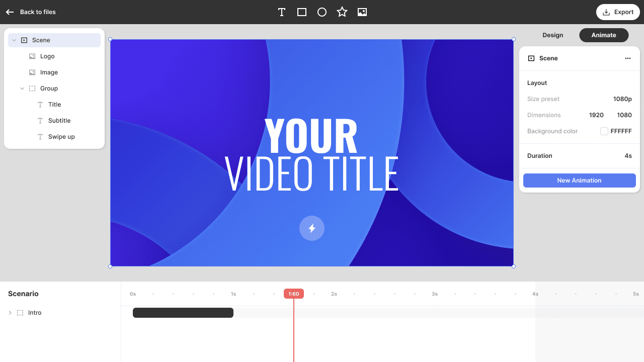
Task: Collapse the Scene tree node
Action: [x=14, y=40]
